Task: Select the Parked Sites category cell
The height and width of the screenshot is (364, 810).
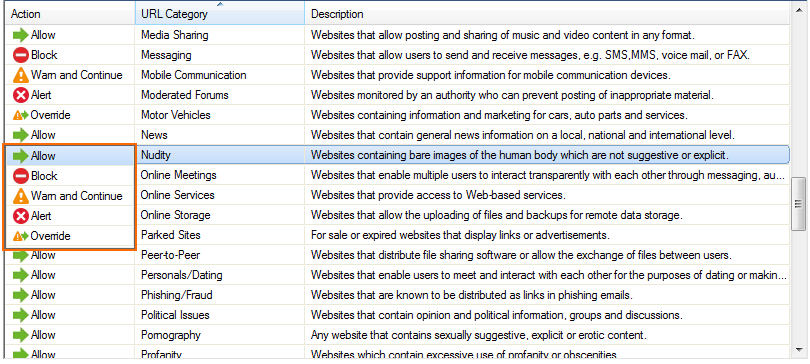Action: pos(220,235)
